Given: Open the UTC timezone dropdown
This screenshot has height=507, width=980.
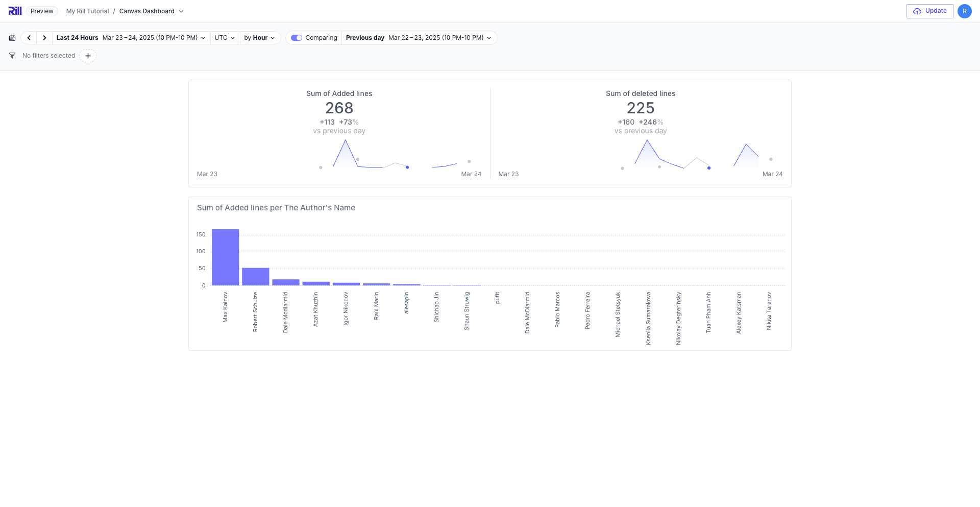Looking at the screenshot, I should click(225, 37).
